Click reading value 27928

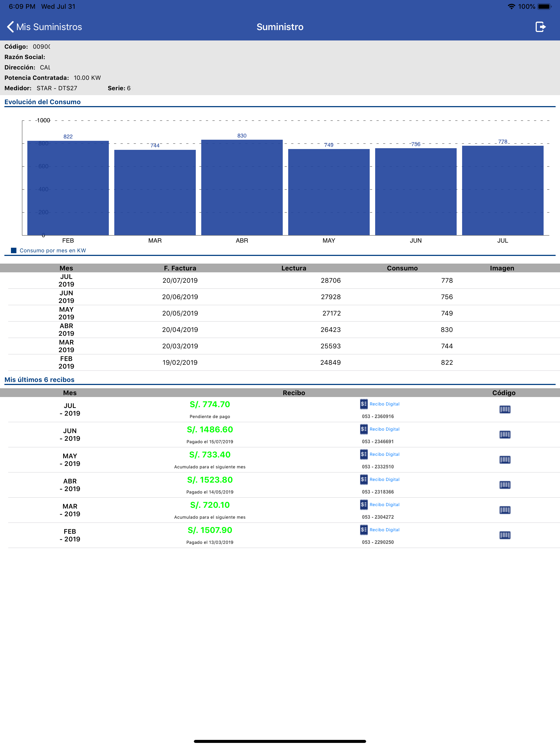coord(331,297)
